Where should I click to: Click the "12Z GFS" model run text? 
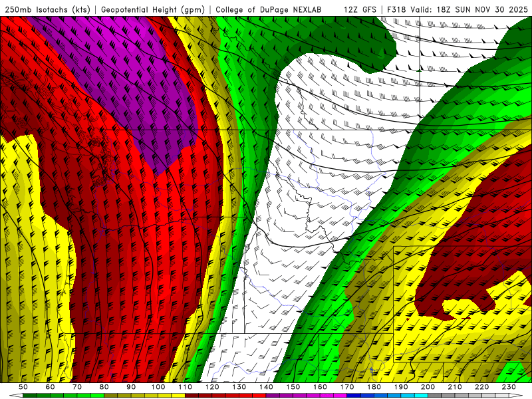360,9
